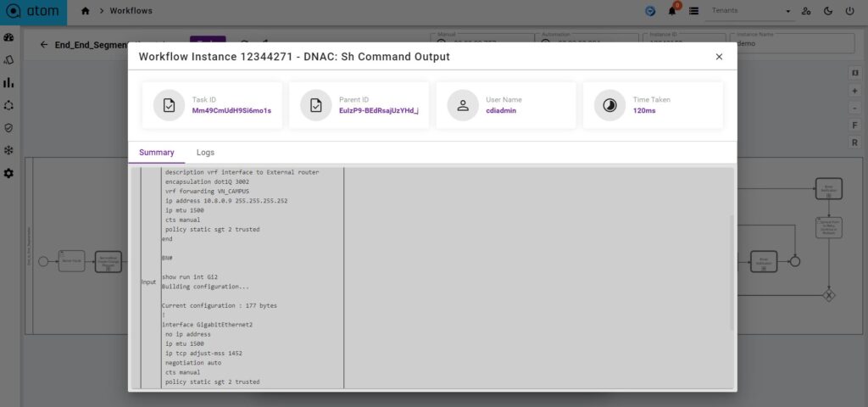The height and width of the screenshot is (407, 868).
Task: Click the workflow start event circle
Action: tap(43, 261)
